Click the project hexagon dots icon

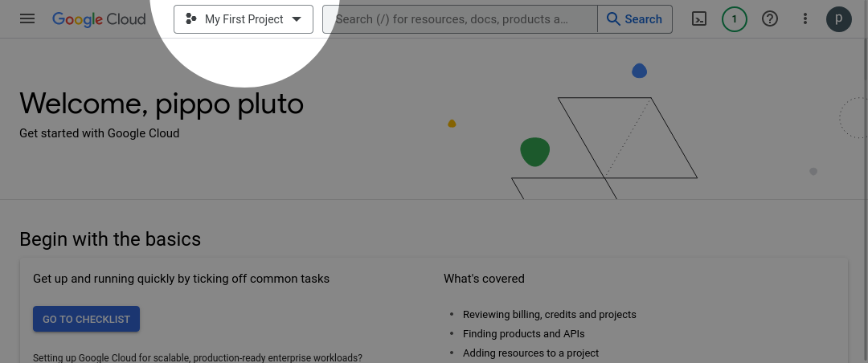(x=191, y=19)
